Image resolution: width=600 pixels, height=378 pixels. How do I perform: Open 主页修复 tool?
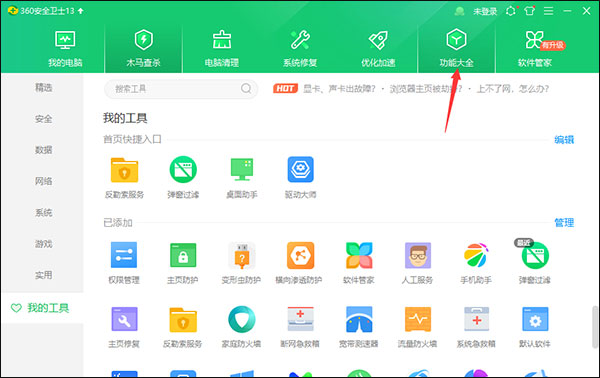[x=124, y=327]
